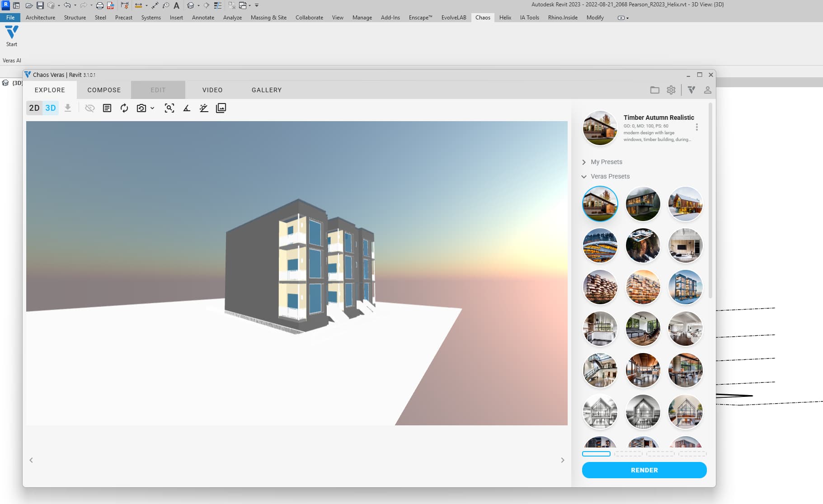This screenshot has height=504, width=823.
Task: Click the RENDER button
Action: click(644, 470)
